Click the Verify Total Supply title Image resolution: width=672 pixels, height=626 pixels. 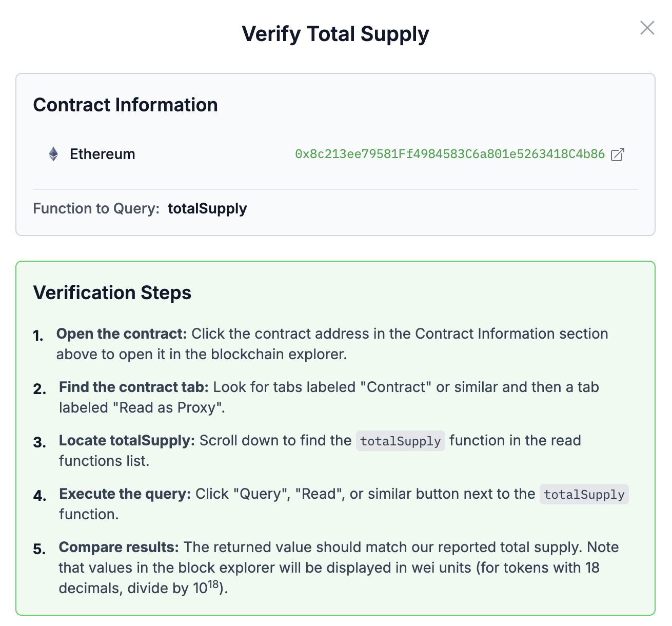335,34
